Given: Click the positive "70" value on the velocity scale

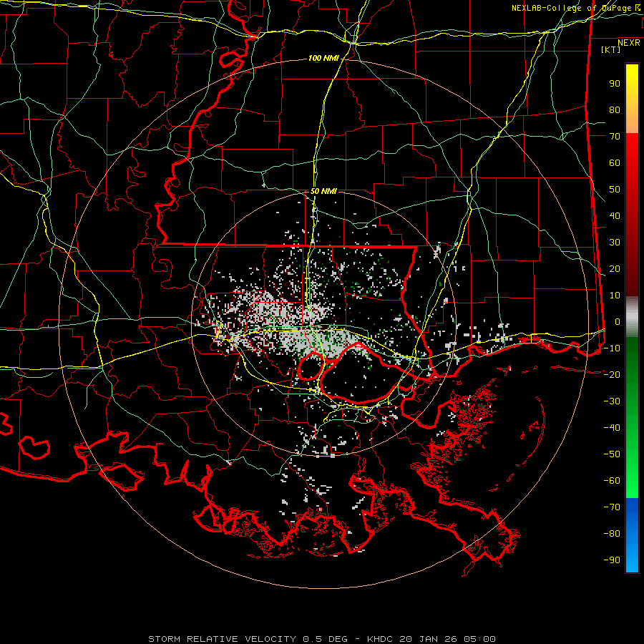Looking at the screenshot, I should (x=615, y=137).
